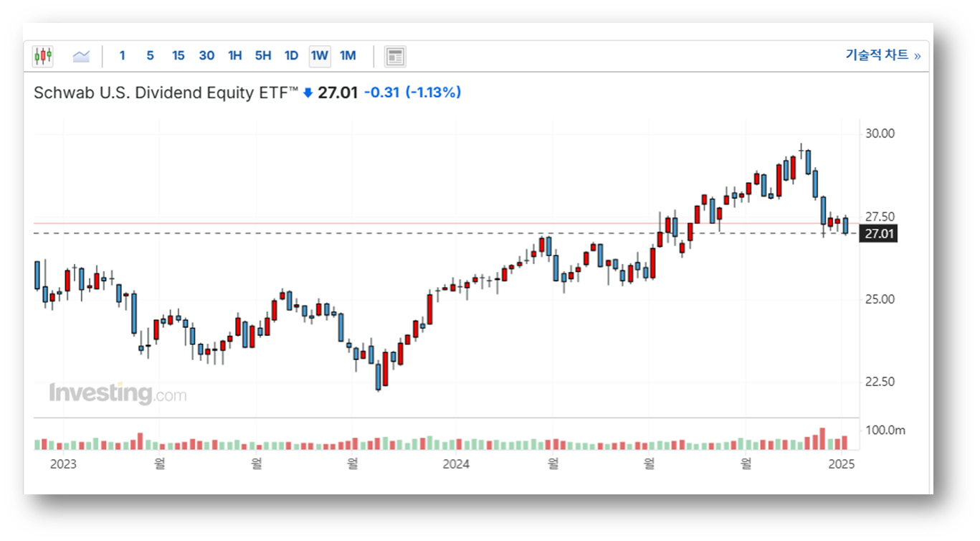Click the 2023 time axis label
This screenshot has width=980, height=541.
coord(63,464)
